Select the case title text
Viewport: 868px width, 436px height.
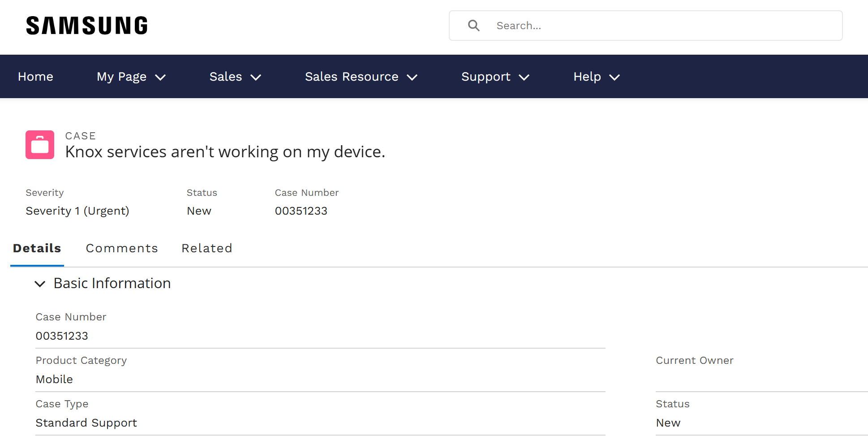[x=225, y=152]
